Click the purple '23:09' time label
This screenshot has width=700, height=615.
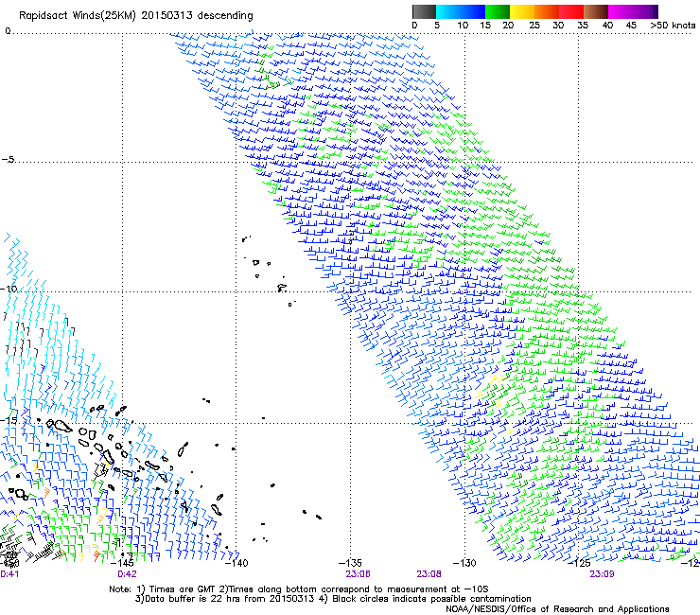point(602,574)
